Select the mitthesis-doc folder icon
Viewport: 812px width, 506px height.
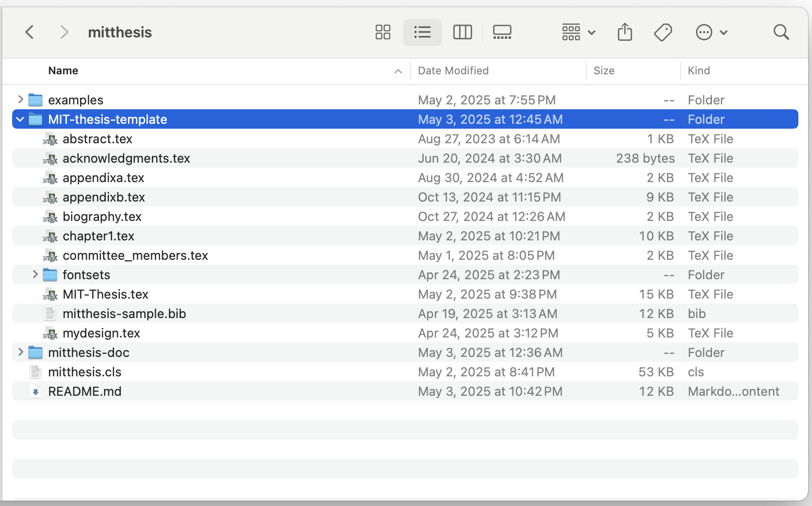pyautogui.click(x=35, y=353)
